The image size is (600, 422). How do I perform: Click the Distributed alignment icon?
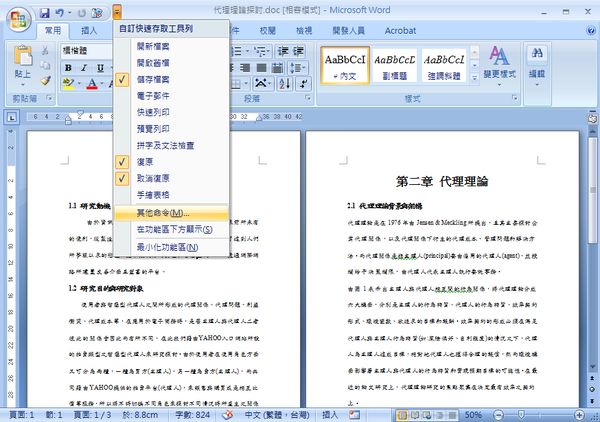pos(277,68)
